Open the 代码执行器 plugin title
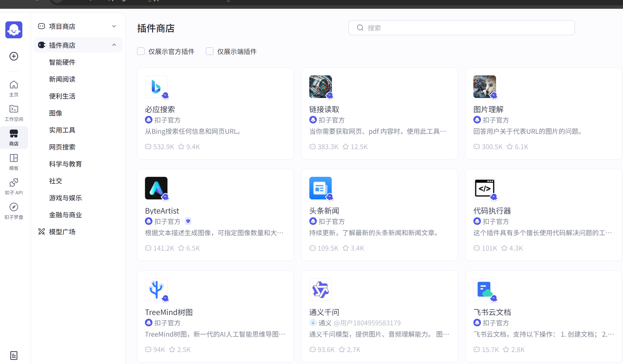 click(492, 211)
